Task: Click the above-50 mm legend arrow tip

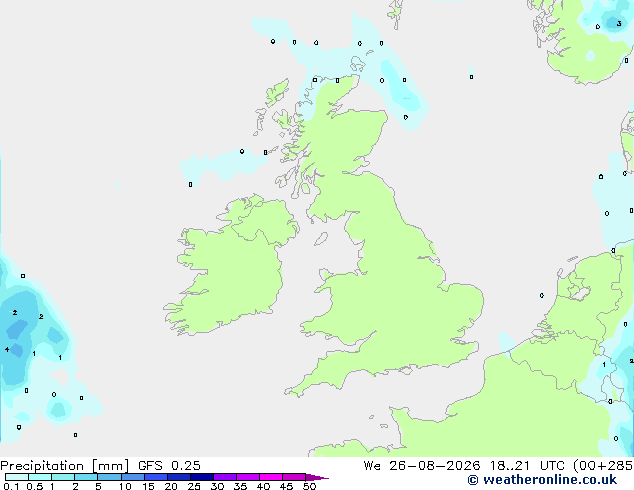Action: coord(317,477)
